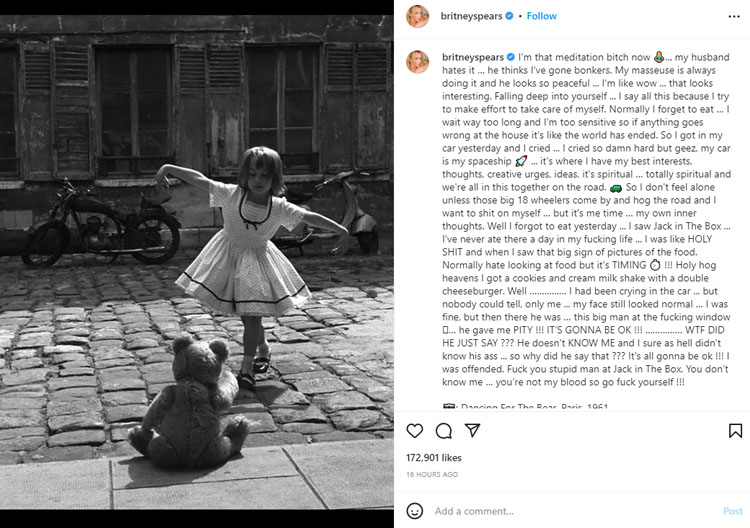This screenshot has width=750, height=528.
Task: Open britneyspears profile from header username
Action: pos(472,16)
